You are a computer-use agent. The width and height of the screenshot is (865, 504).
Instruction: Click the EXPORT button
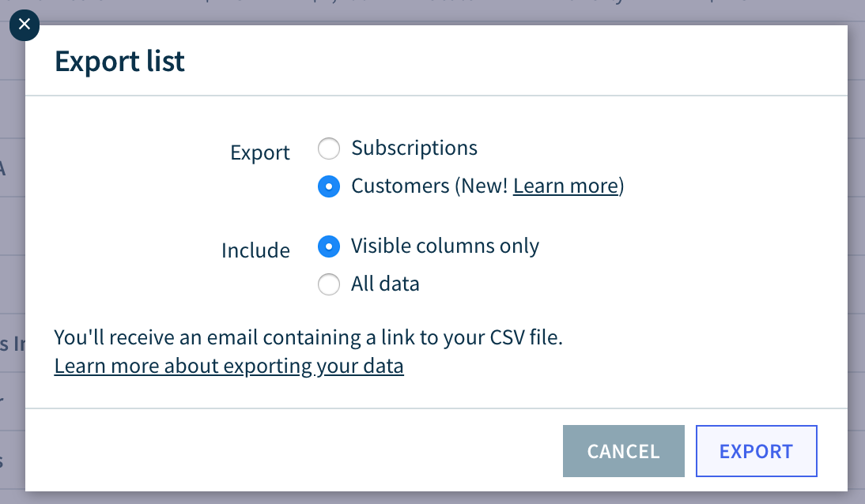pyautogui.click(x=757, y=451)
